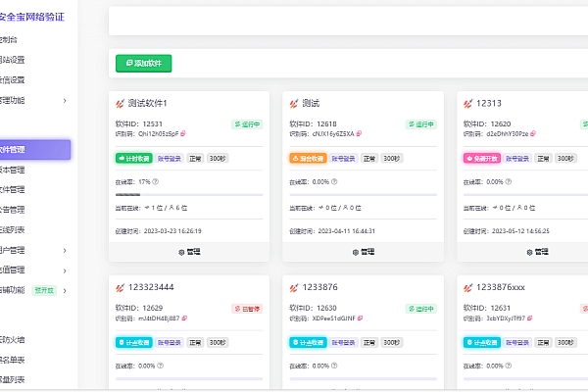Open 管理 for 测试软件1 card
The image size is (588, 392).
pyautogui.click(x=189, y=252)
